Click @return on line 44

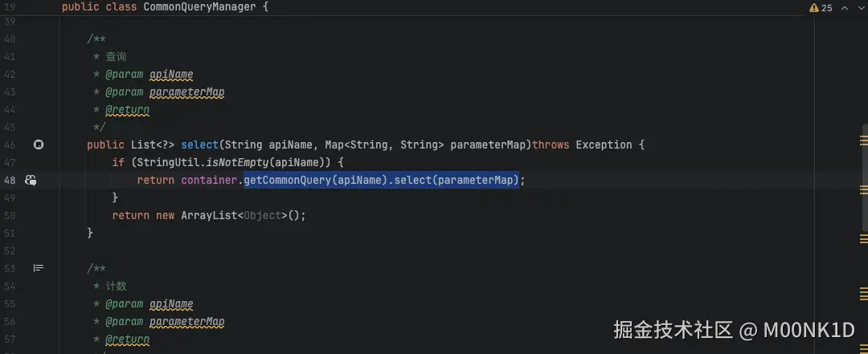coord(127,109)
